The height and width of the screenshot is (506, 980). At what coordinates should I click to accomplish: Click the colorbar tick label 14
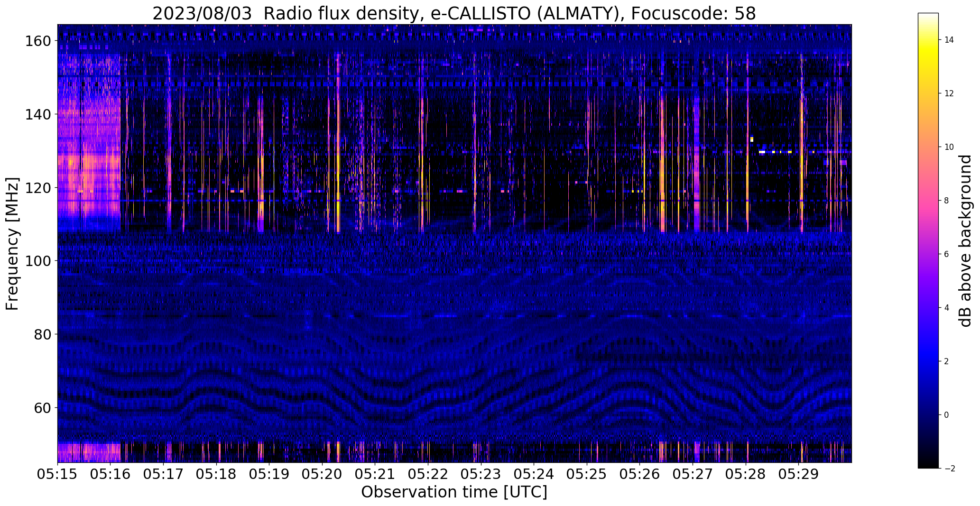949,40
